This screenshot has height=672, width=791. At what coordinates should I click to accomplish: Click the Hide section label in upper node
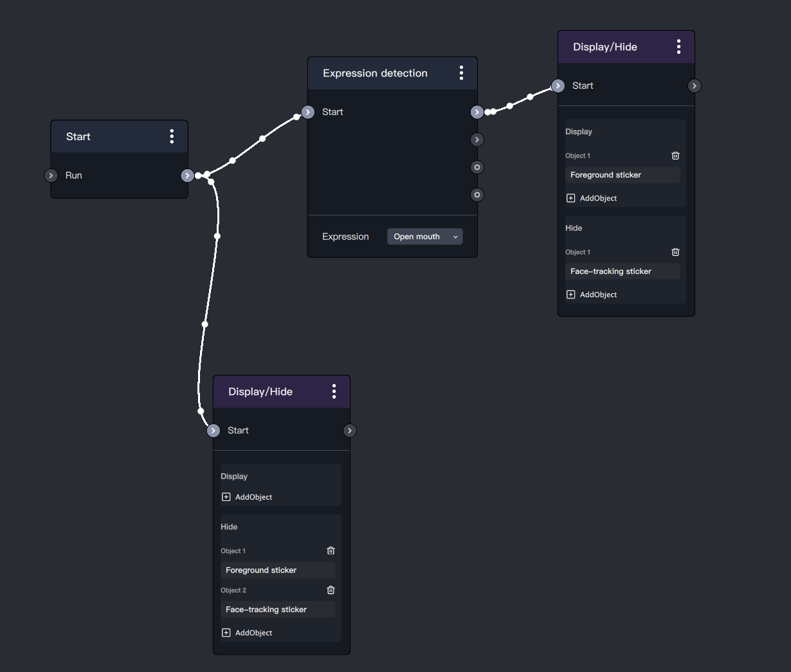point(574,228)
